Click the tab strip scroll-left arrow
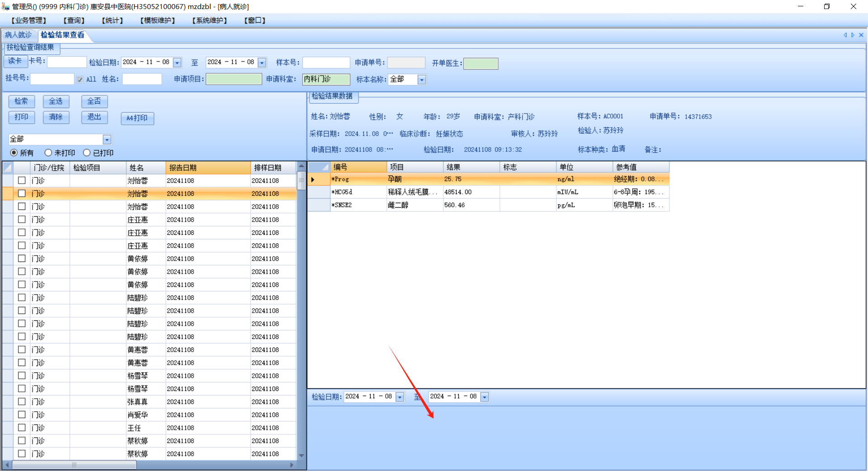This screenshot has height=471, width=868. pyautogui.click(x=845, y=35)
